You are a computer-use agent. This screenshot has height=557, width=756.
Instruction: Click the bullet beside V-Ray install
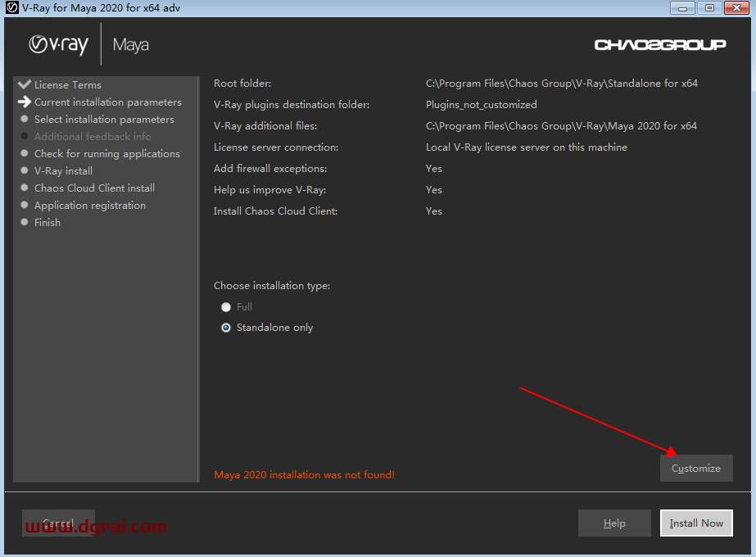tap(25, 170)
